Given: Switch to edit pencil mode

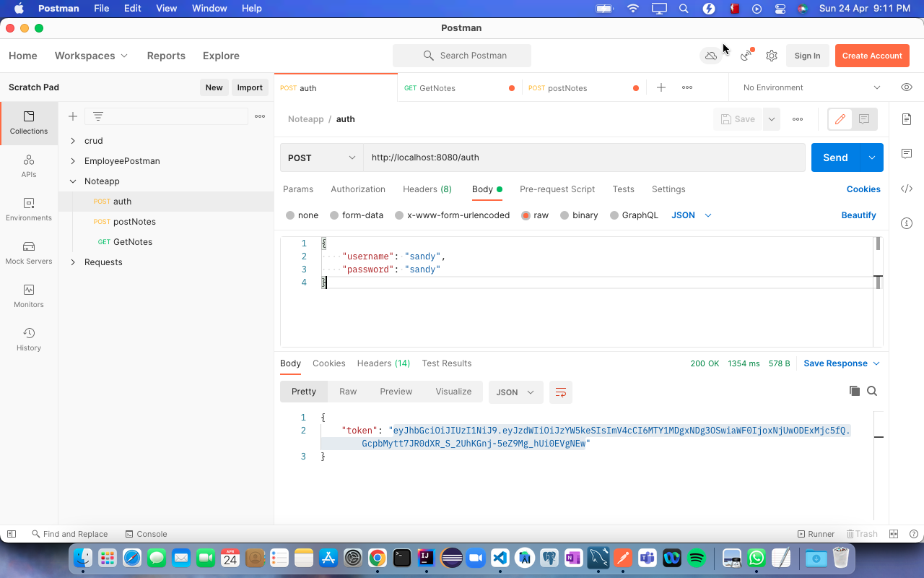Looking at the screenshot, I should point(840,119).
